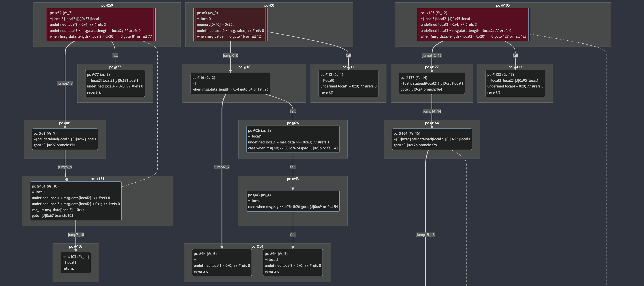Click the pc @54 (#s_6) revert node
This screenshot has height=286, width=644.
click(x=222, y=263)
